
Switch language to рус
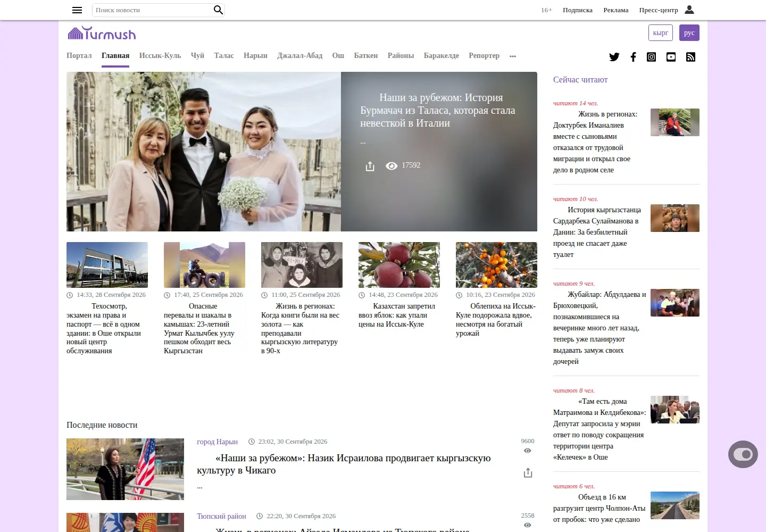coord(689,33)
